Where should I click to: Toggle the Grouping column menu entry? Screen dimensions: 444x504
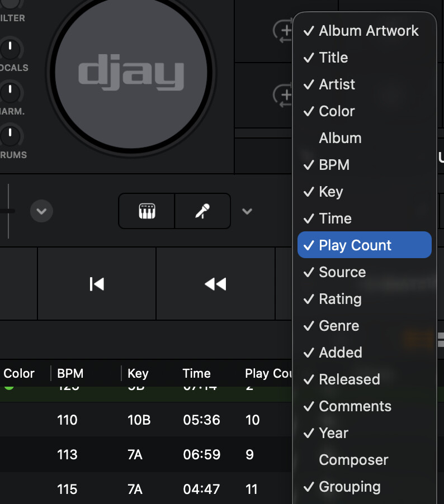(349, 487)
